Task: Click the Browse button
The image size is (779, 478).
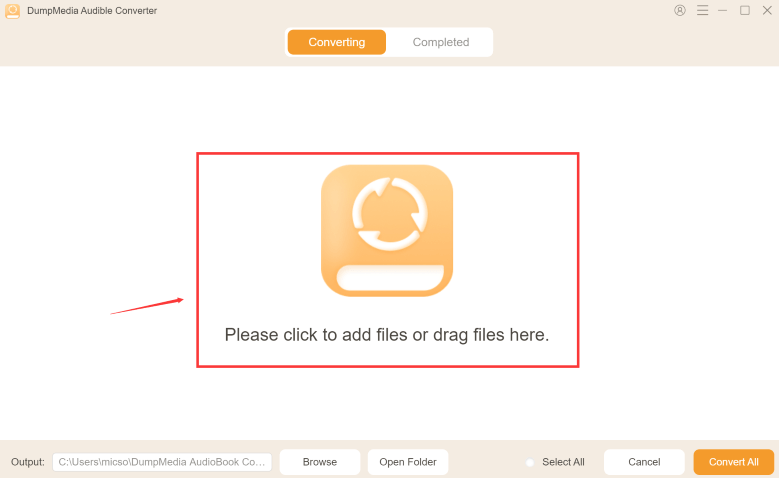Action: point(320,462)
